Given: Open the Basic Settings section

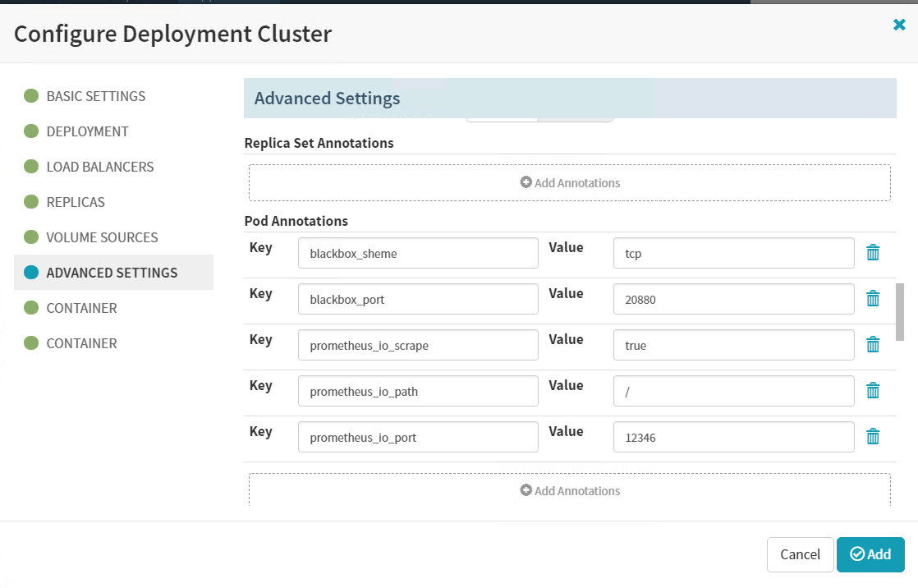Looking at the screenshot, I should pyautogui.click(x=95, y=96).
